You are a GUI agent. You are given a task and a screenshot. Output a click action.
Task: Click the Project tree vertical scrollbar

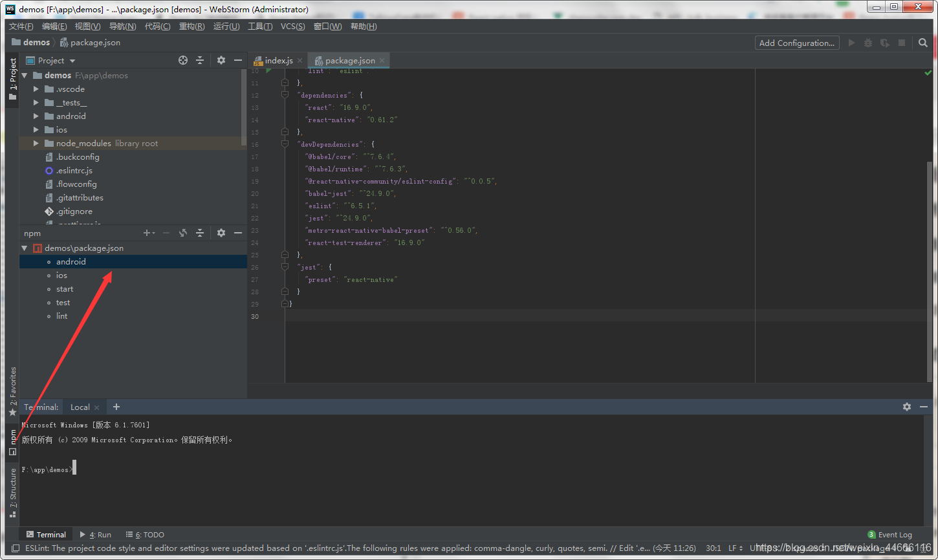[x=244, y=107]
